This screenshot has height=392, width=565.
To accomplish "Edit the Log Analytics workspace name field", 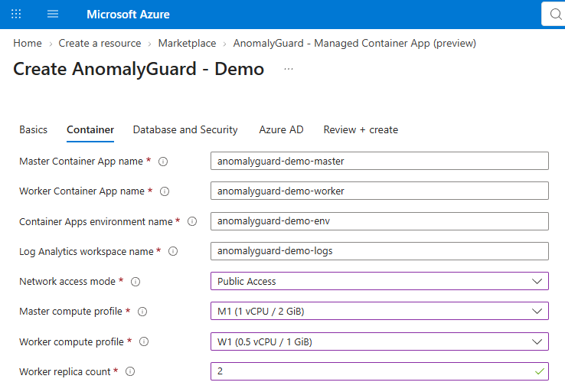I will [x=380, y=251].
